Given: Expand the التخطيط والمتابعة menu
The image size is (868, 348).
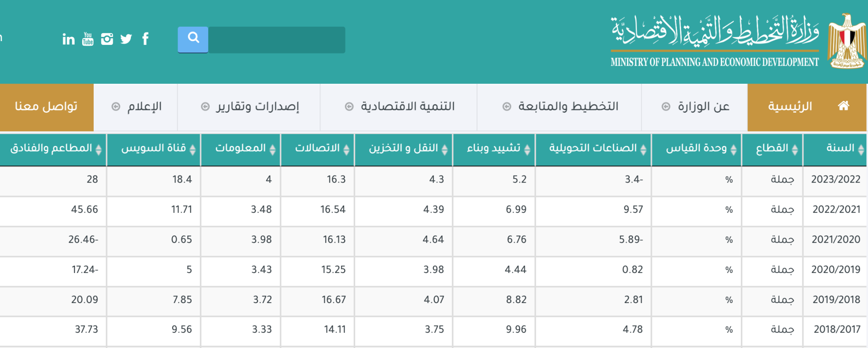Looking at the screenshot, I should point(560,107).
